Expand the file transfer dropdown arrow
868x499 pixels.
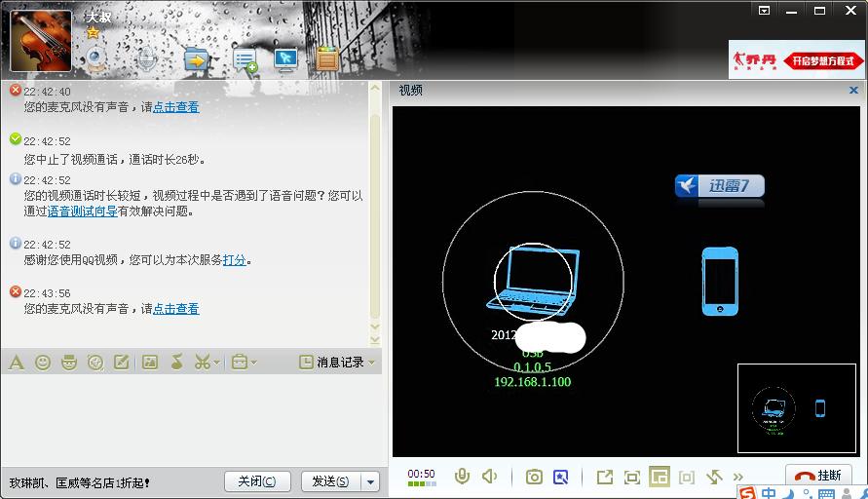[216, 58]
